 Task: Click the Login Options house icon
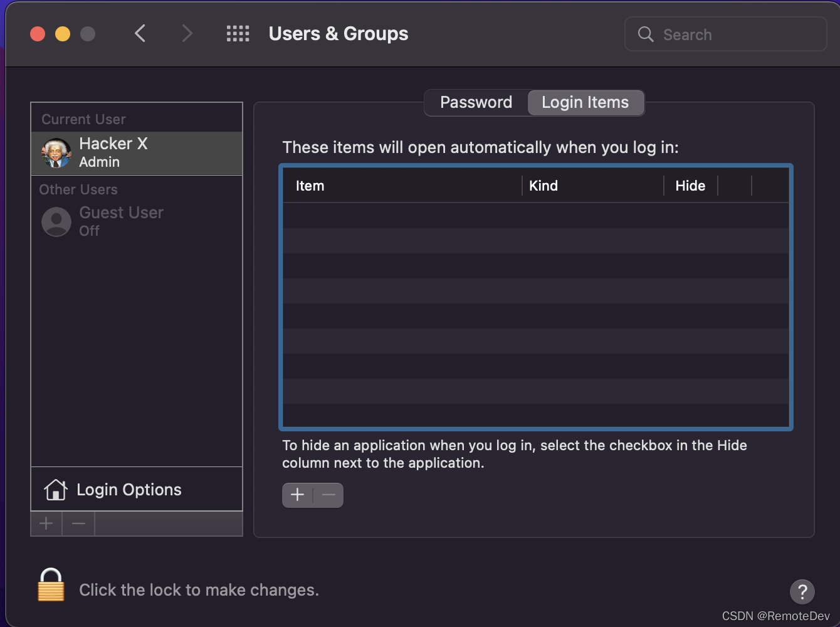[56, 490]
